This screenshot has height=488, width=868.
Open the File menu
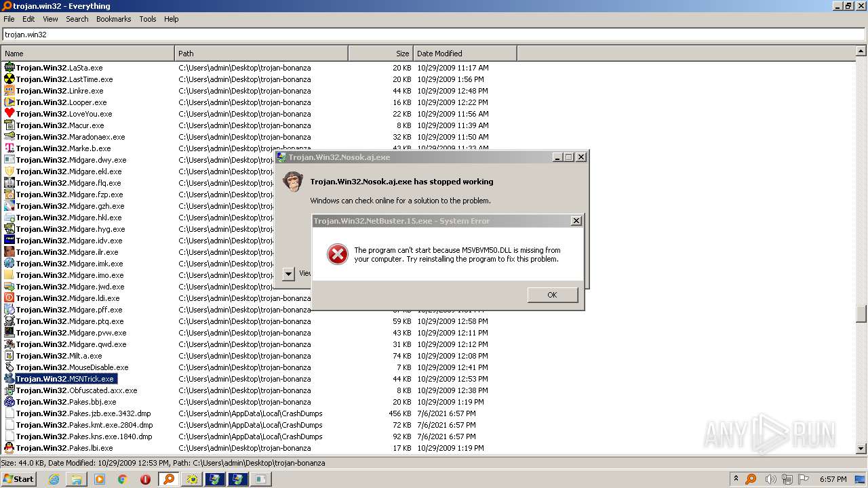click(x=9, y=19)
